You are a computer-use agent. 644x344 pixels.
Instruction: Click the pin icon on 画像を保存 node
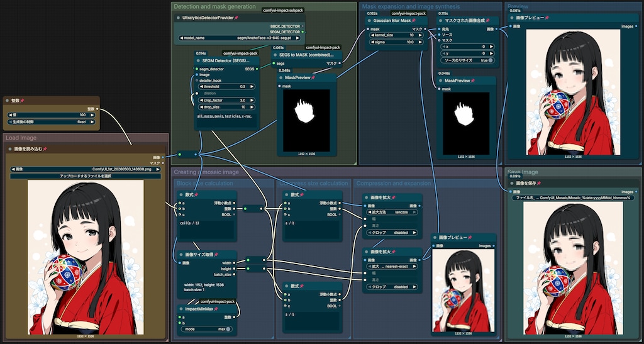(538, 183)
